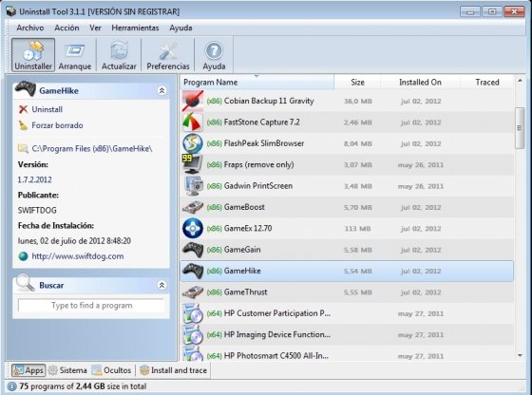Click the GameBoost icon

pyautogui.click(x=193, y=207)
